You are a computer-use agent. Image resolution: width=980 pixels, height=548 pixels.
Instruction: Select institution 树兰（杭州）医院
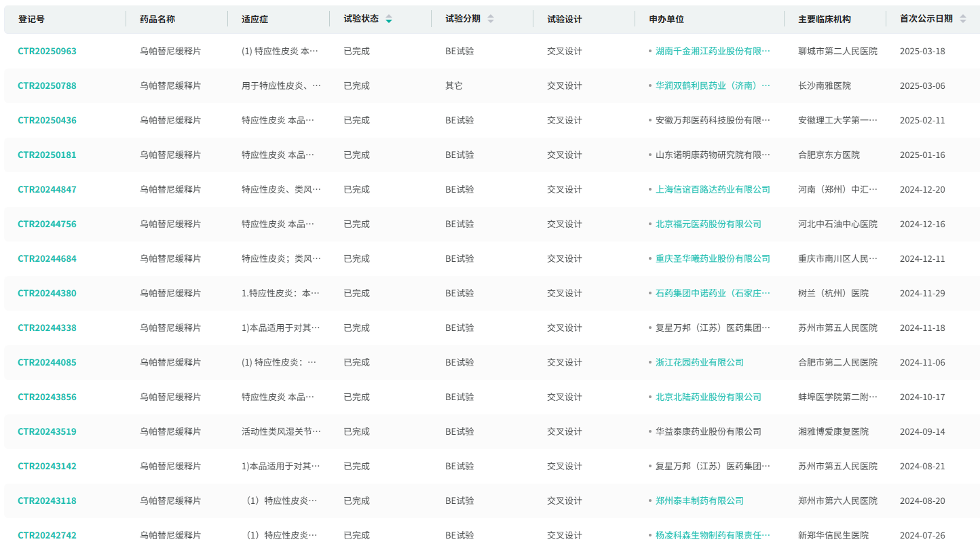click(x=833, y=293)
